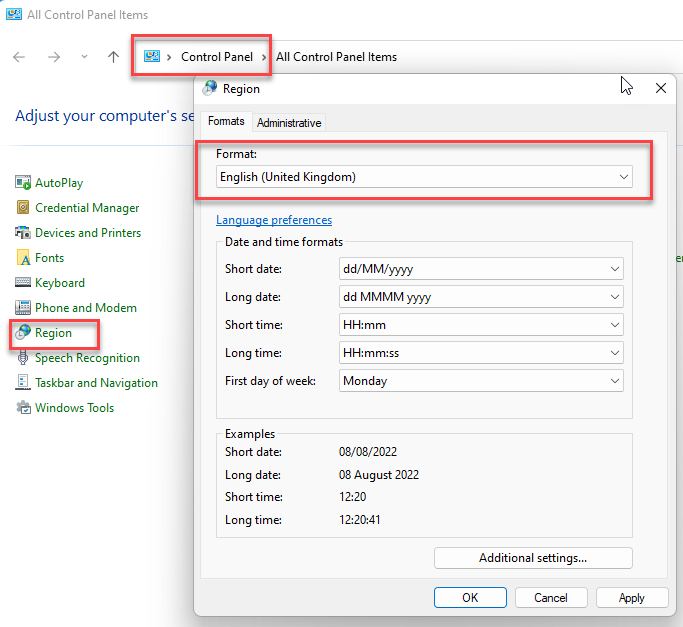Click the Fonts folder icon

click(24, 258)
